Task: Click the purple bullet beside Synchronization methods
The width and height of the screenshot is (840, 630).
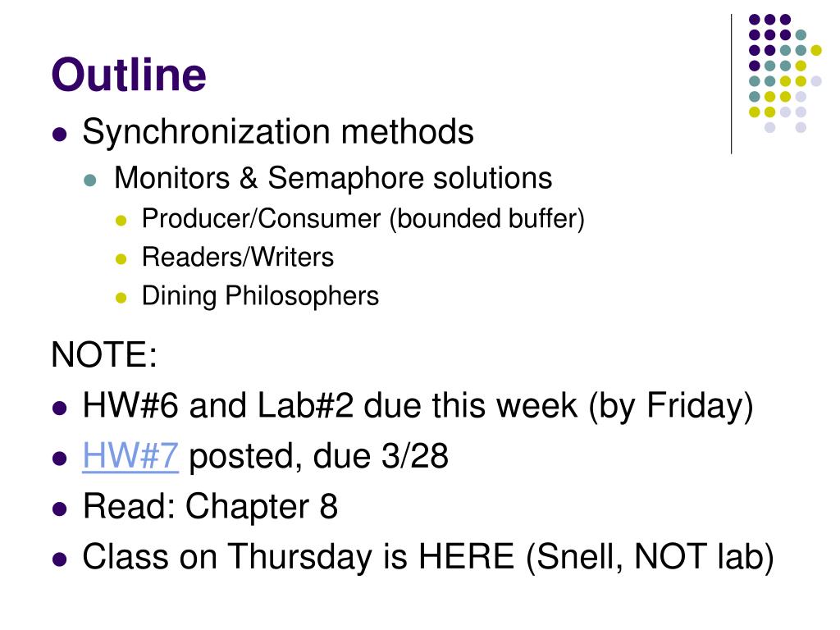Action: click(x=59, y=134)
